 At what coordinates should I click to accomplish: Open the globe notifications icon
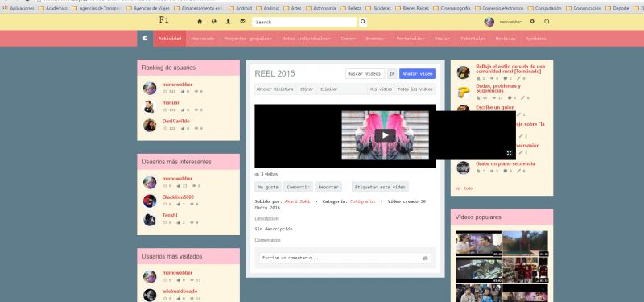coord(214,22)
